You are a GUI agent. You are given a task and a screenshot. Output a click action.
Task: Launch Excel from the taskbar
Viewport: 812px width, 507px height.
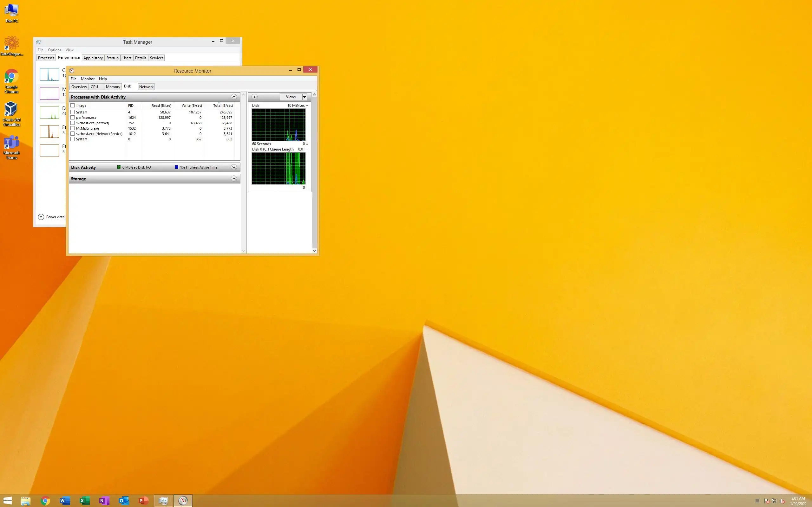[84, 501]
